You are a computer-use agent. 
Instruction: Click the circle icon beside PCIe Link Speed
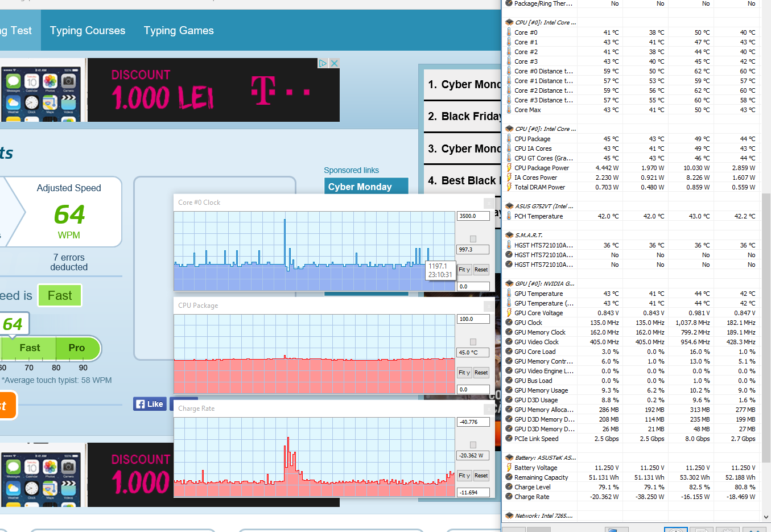[x=509, y=439]
